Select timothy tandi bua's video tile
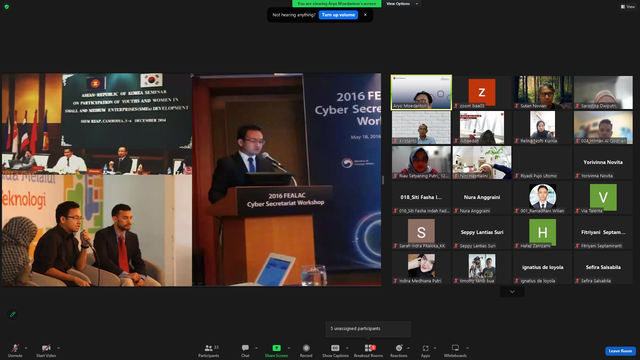The image size is (640, 360). 482,268
